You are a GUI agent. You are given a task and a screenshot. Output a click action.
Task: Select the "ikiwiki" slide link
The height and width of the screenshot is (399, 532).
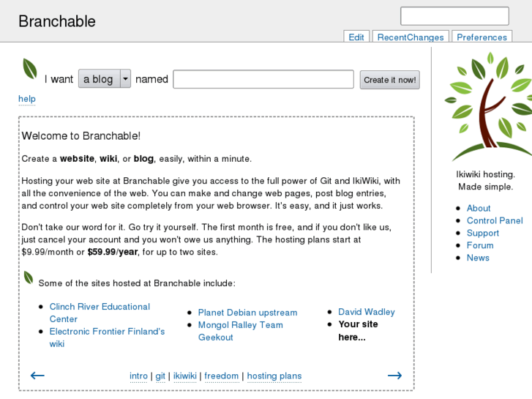pyautogui.click(x=185, y=376)
